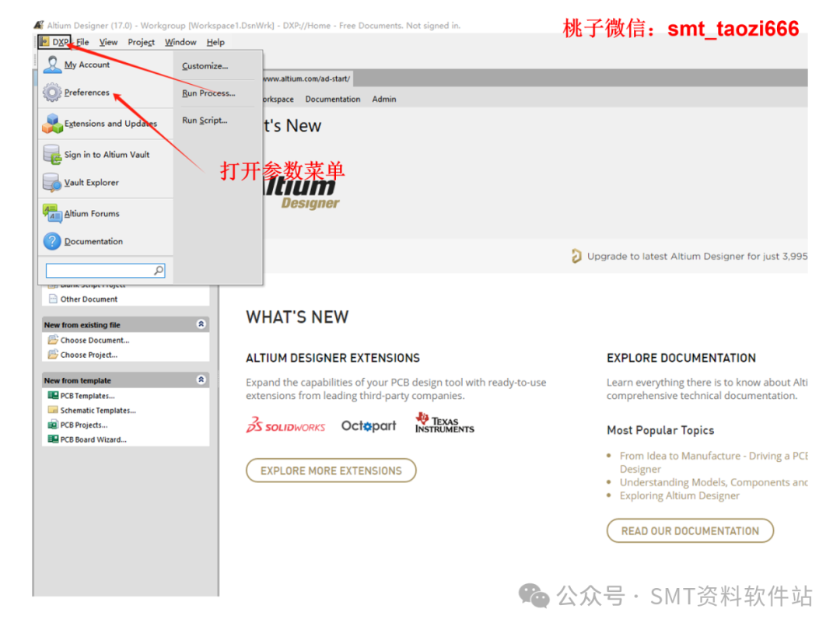
Task: Switch to the Admin tab
Action: pos(384,99)
